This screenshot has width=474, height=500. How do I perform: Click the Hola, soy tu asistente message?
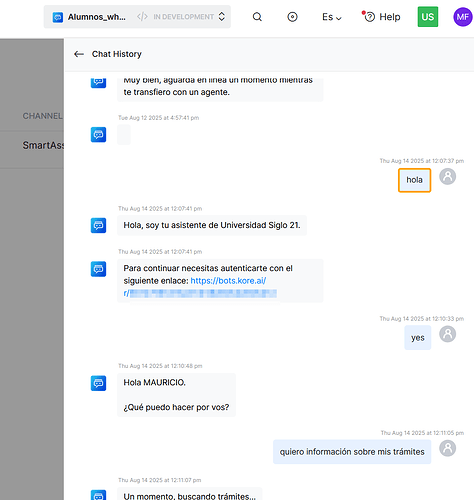[212, 225]
